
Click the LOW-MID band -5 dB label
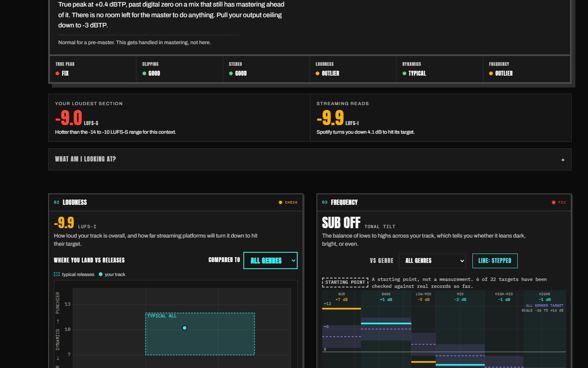[x=423, y=300]
